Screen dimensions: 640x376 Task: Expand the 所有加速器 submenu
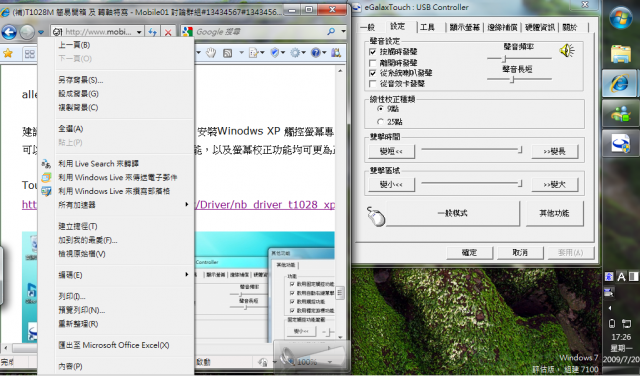point(116,205)
